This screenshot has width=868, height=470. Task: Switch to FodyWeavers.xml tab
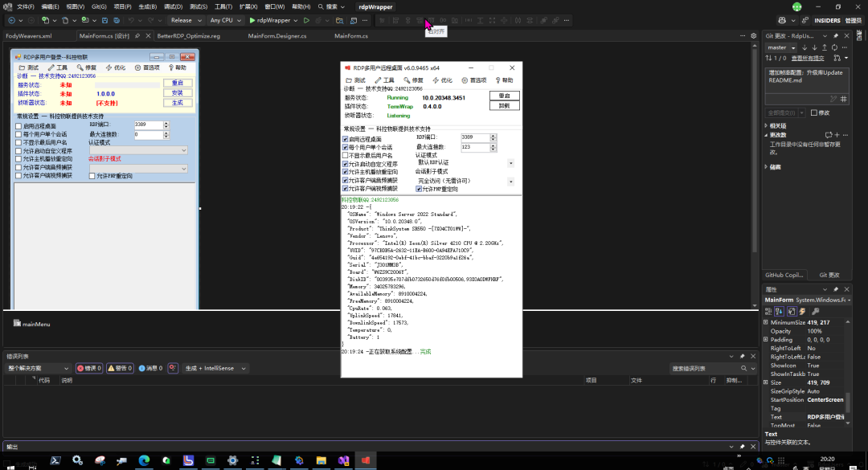click(x=29, y=36)
